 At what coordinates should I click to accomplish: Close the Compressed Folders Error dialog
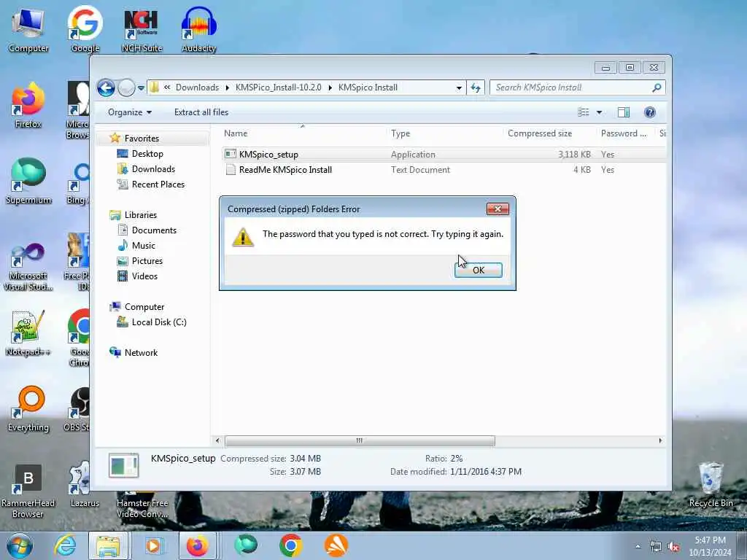point(498,209)
